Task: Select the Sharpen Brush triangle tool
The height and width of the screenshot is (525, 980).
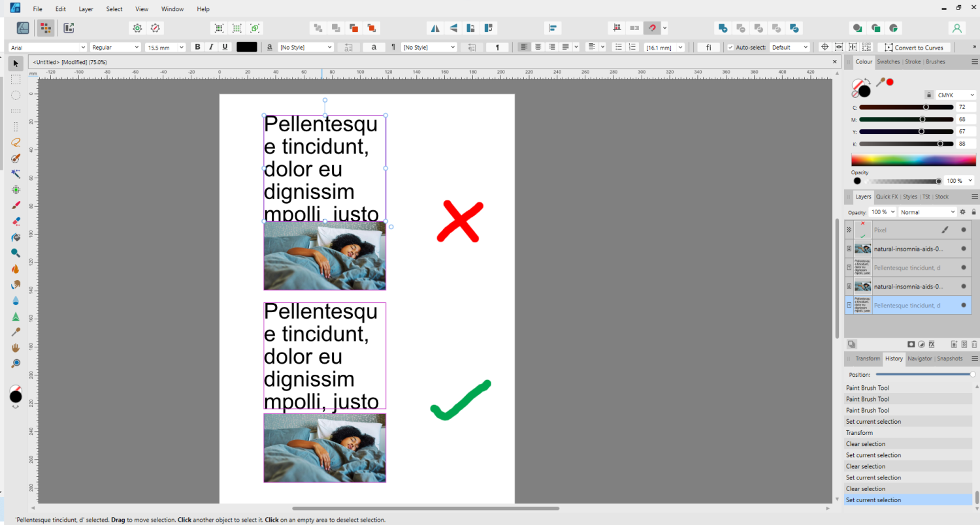Action: 16,316
